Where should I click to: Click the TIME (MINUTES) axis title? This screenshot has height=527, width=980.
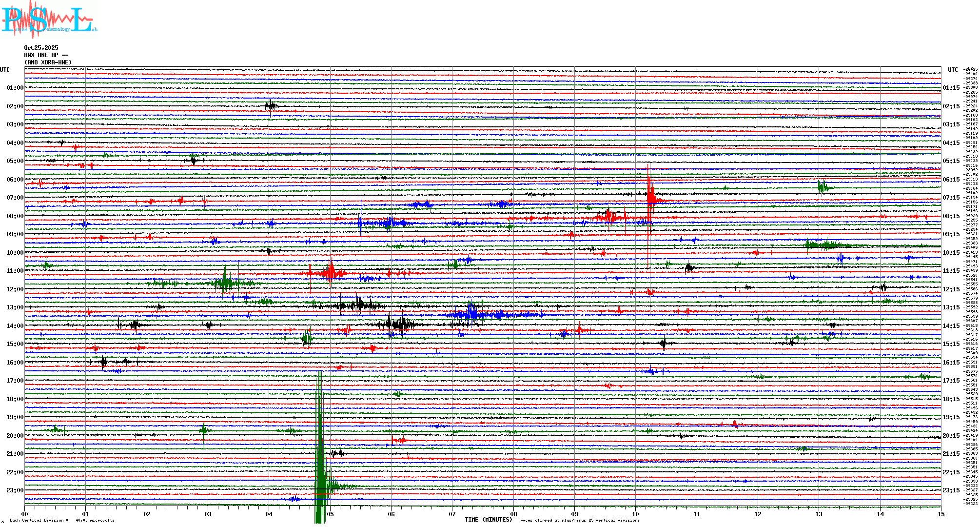[488, 520]
